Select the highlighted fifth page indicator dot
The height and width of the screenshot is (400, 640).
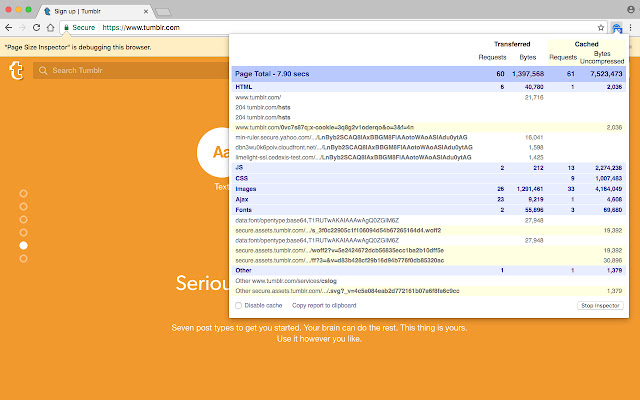tap(23, 245)
